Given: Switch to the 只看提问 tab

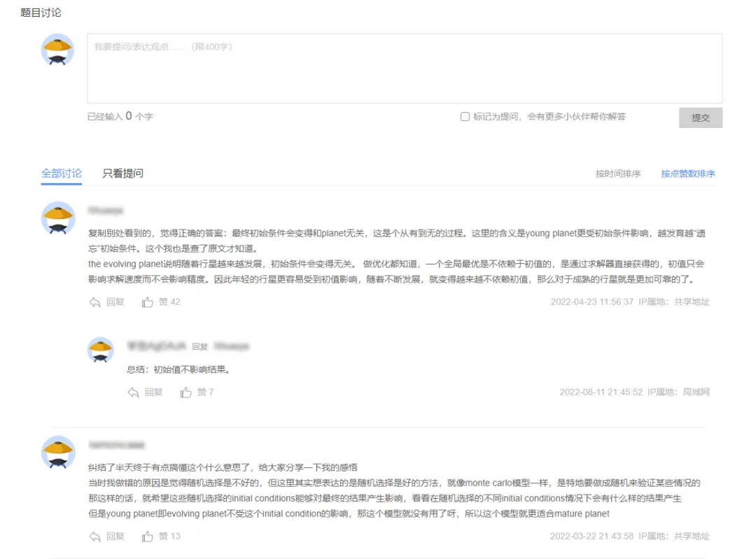Looking at the screenshot, I should pyautogui.click(x=122, y=174).
